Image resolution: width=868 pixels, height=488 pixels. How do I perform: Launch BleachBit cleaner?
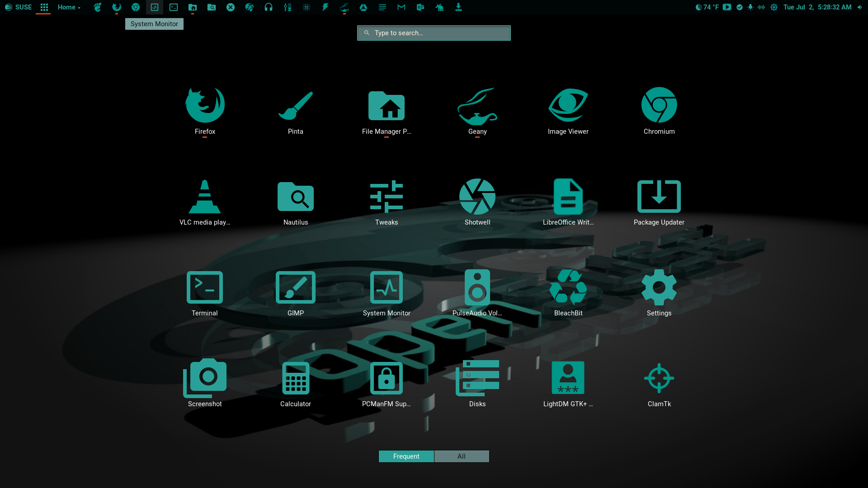[568, 293]
